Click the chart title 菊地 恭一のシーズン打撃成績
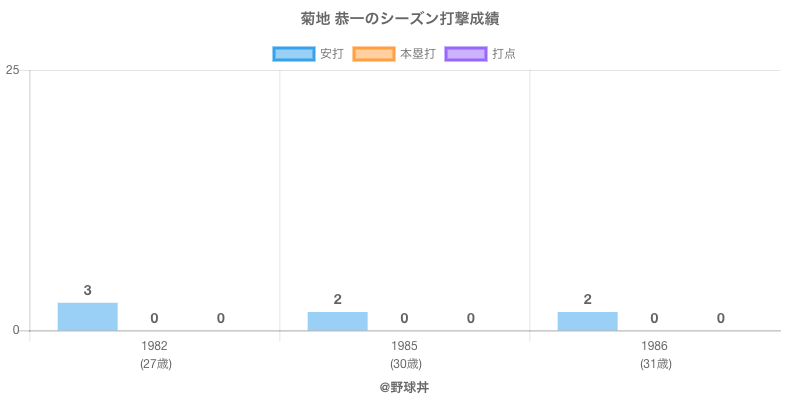The height and width of the screenshot is (400, 800). click(x=400, y=19)
